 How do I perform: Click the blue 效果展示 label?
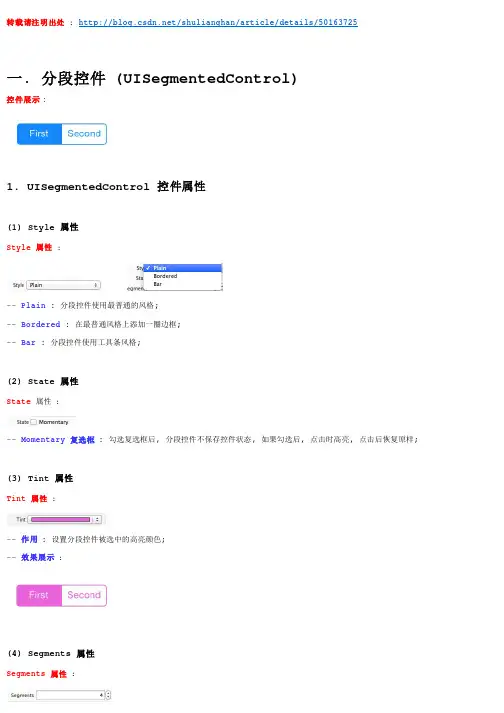tap(38, 557)
